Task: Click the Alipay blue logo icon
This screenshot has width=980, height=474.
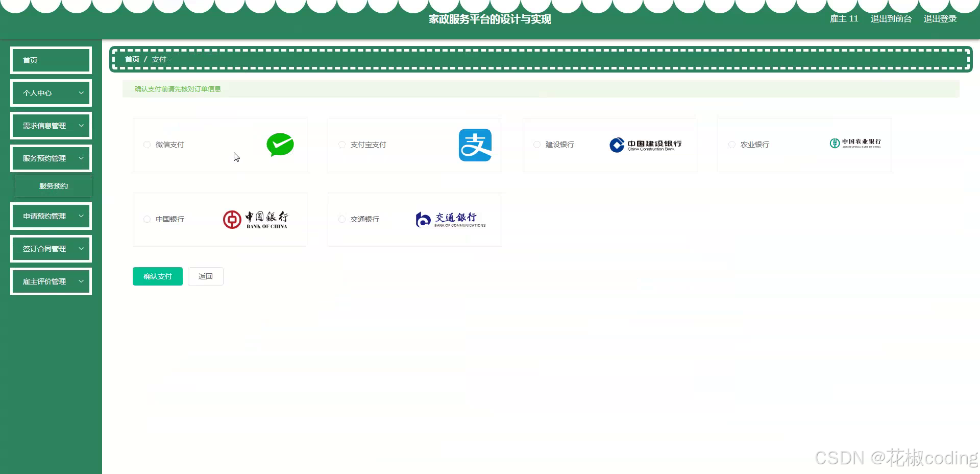Action: [475, 145]
